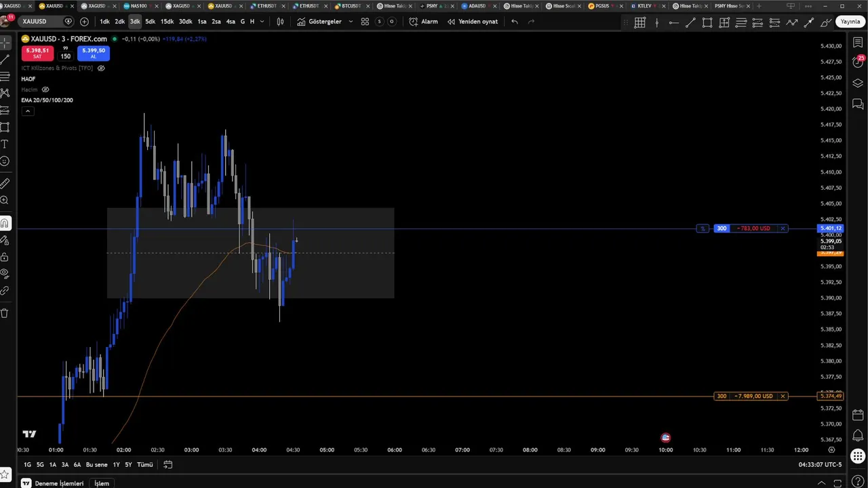Toggle visibility of Hacim indicator
The height and width of the screenshot is (488, 868).
pos(45,89)
